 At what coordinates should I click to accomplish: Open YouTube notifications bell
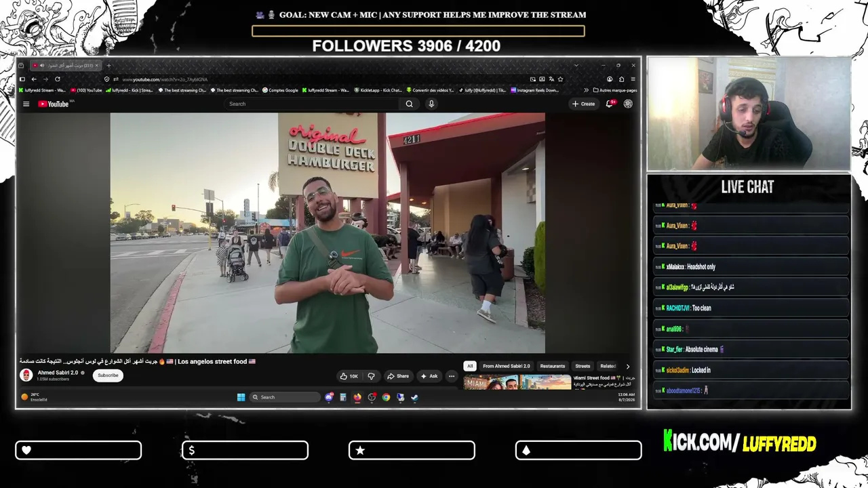click(x=610, y=104)
